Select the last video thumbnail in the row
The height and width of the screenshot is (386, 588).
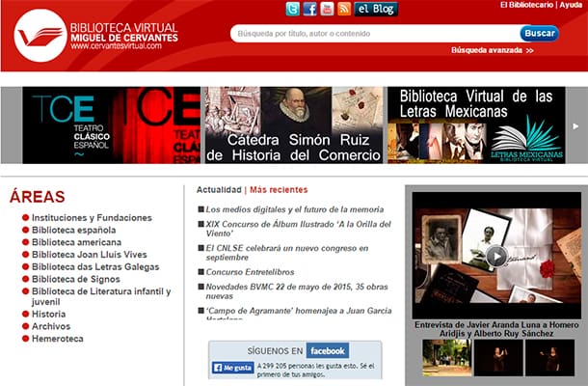point(549,358)
